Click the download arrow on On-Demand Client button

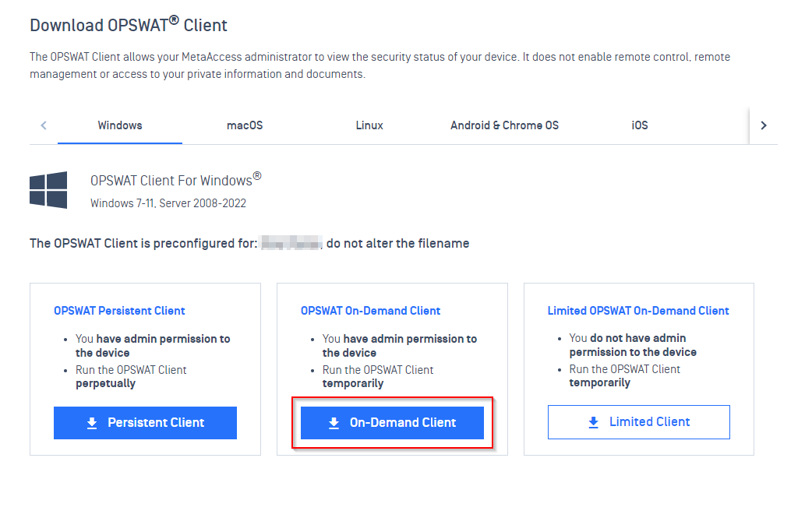[x=334, y=423]
